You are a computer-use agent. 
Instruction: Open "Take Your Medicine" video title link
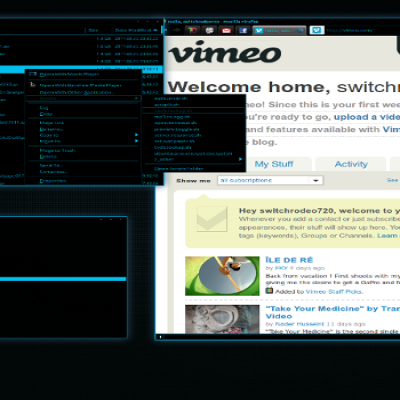click(x=333, y=312)
